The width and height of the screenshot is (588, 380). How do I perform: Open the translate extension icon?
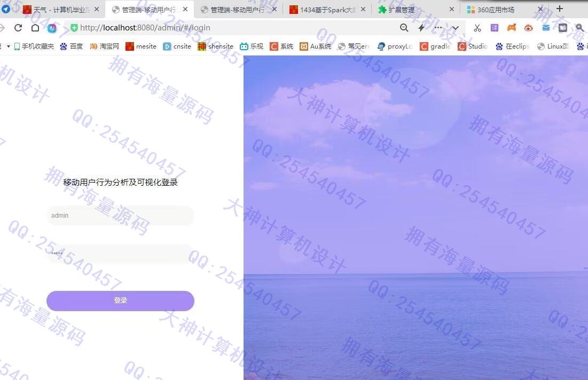494,28
